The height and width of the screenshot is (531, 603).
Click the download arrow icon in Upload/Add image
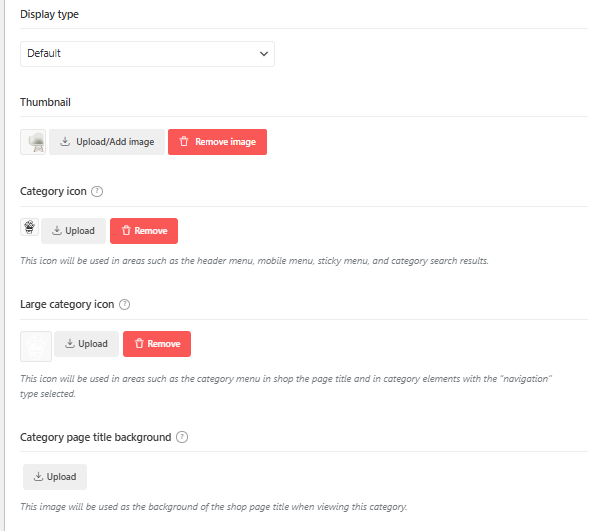click(65, 141)
